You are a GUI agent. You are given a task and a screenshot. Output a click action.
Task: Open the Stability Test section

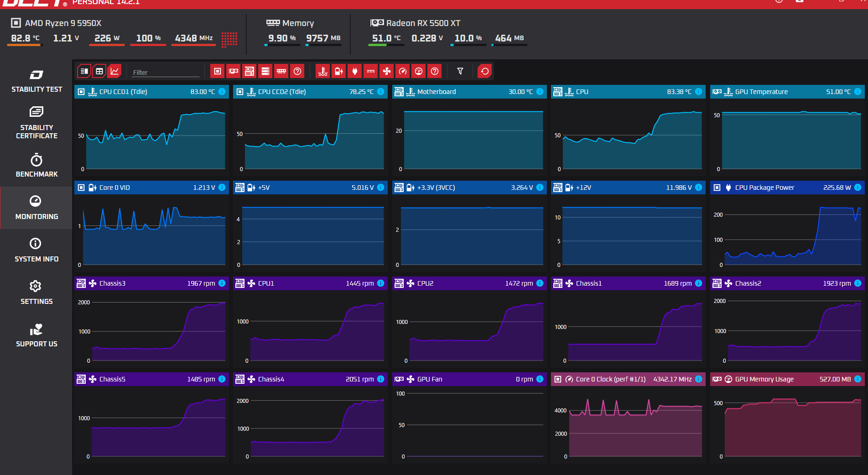point(36,80)
